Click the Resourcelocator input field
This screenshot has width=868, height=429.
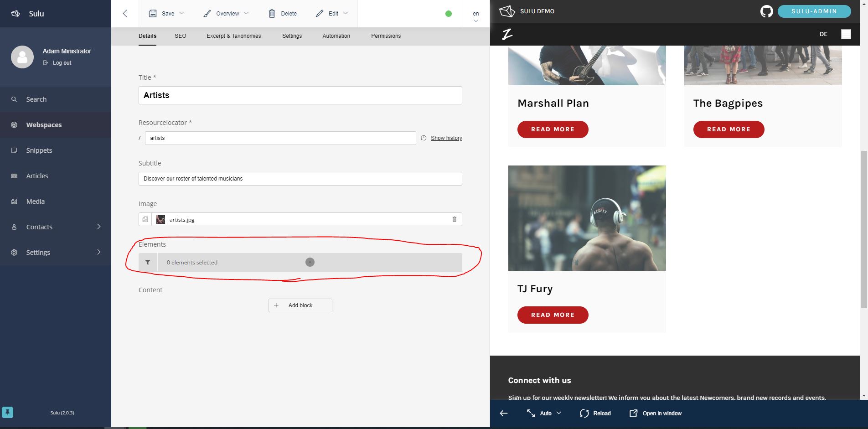coord(280,138)
